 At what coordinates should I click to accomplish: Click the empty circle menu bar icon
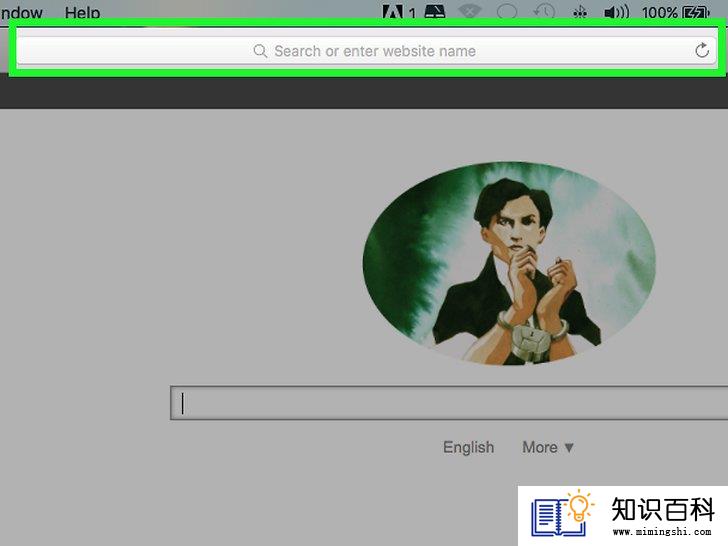tap(507, 12)
